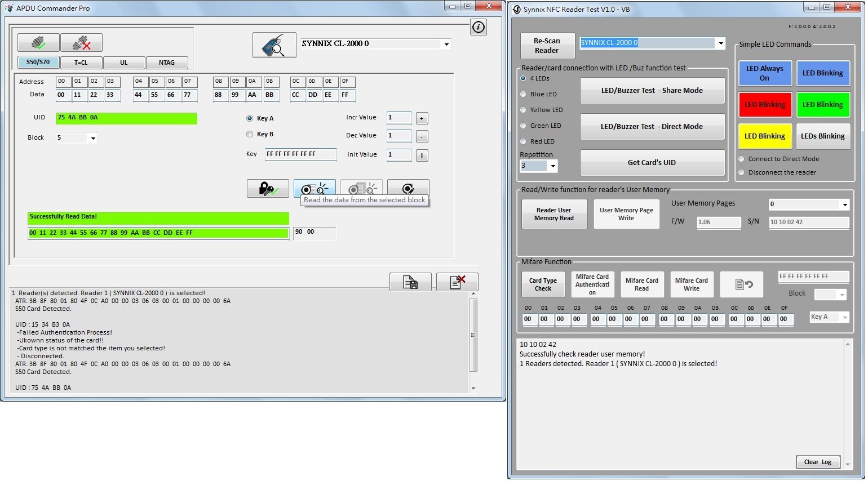
Task: Switch to the NTAG tab
Action: pyautogui.click(x=167, y=63)
